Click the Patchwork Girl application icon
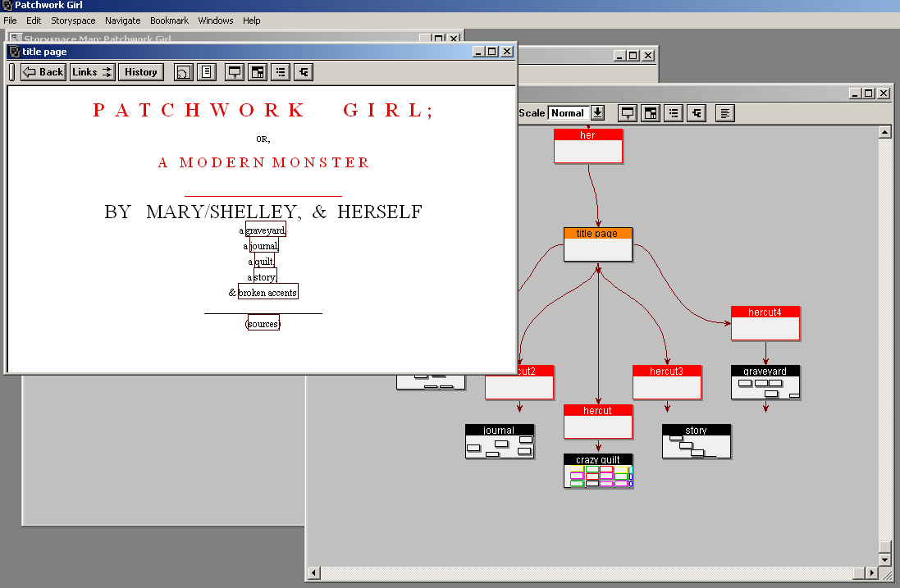The image size is (900, 588). [7, 5]
